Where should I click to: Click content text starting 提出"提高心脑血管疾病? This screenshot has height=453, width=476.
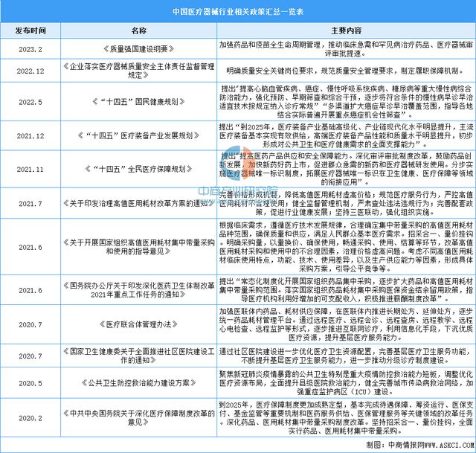click(x=346, y=102)
